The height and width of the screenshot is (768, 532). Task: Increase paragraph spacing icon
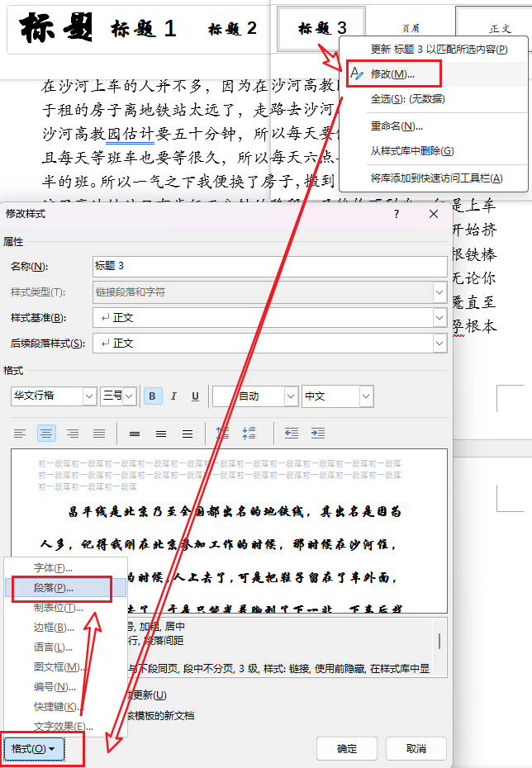point(222,434)
